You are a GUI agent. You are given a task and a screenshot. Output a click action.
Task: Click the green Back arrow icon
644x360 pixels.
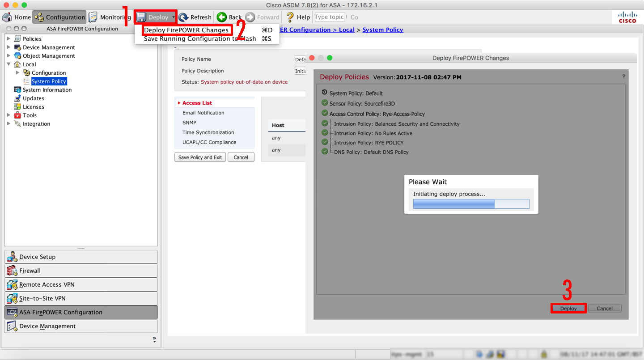pyautogui.click(x=222, y=17)
